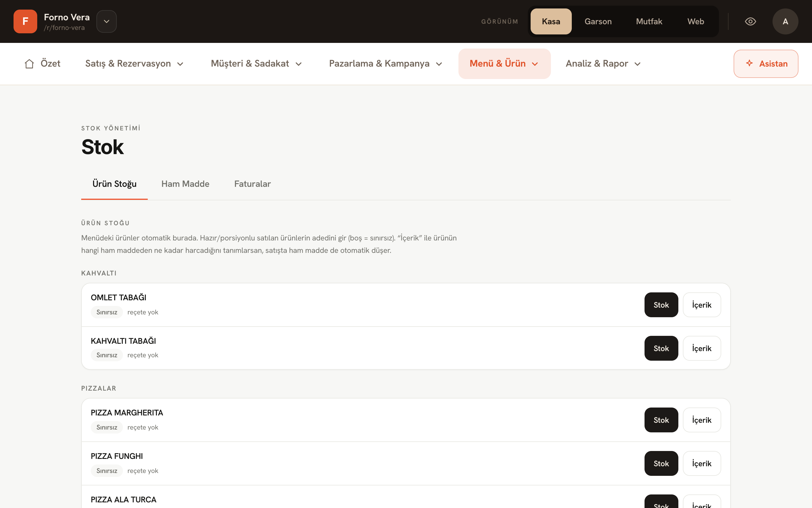812x508 pixels.
Task: Toggle the eye preview icon
Action: [x=750, y=21]
